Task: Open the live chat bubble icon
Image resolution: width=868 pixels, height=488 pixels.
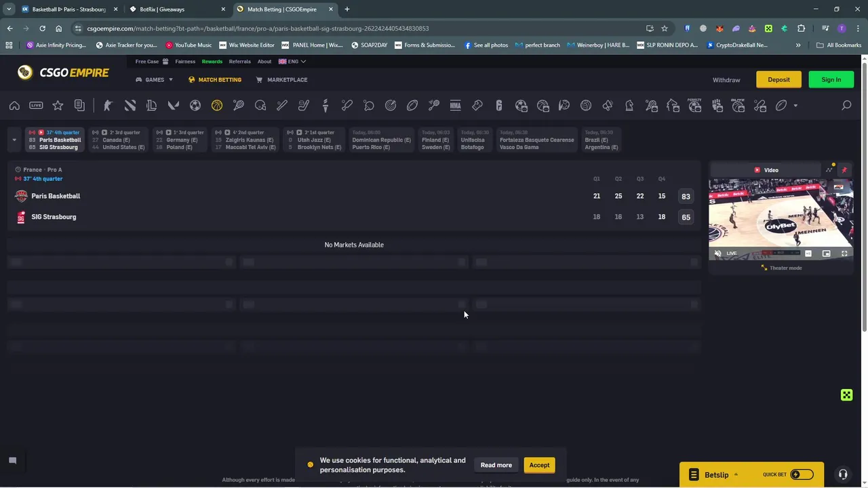Action: tap(12, 461)
